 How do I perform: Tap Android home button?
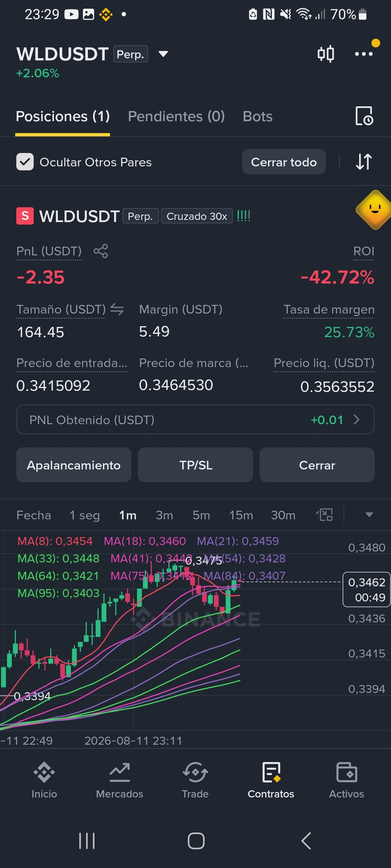pyautogui.click(x=196, y=841)
